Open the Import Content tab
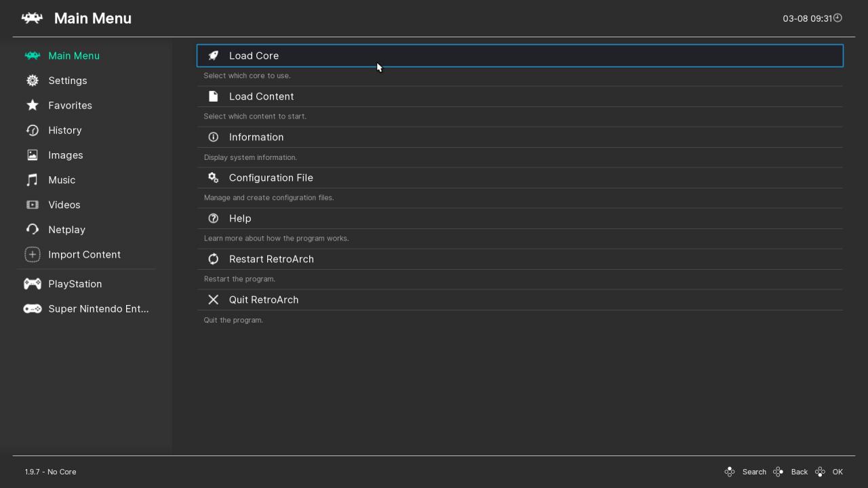This screenshot has height=488, width=868. [x=86, y=254]
